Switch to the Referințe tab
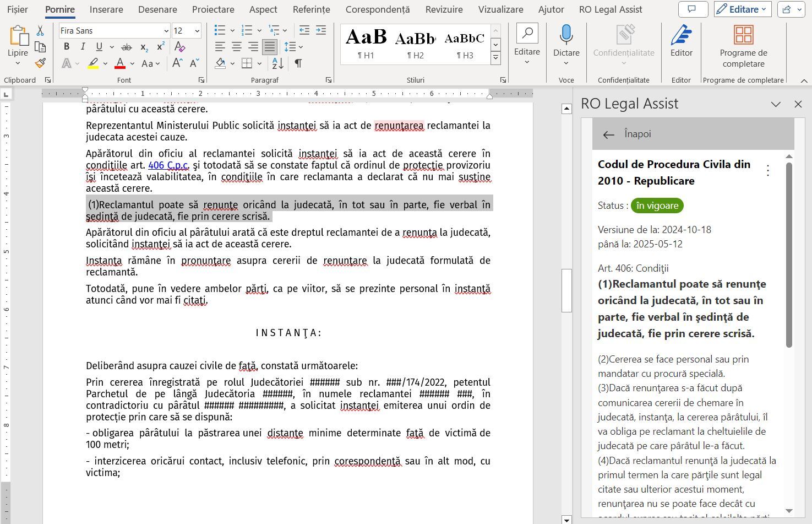The image size is (812, 524). tap(312, 9)
